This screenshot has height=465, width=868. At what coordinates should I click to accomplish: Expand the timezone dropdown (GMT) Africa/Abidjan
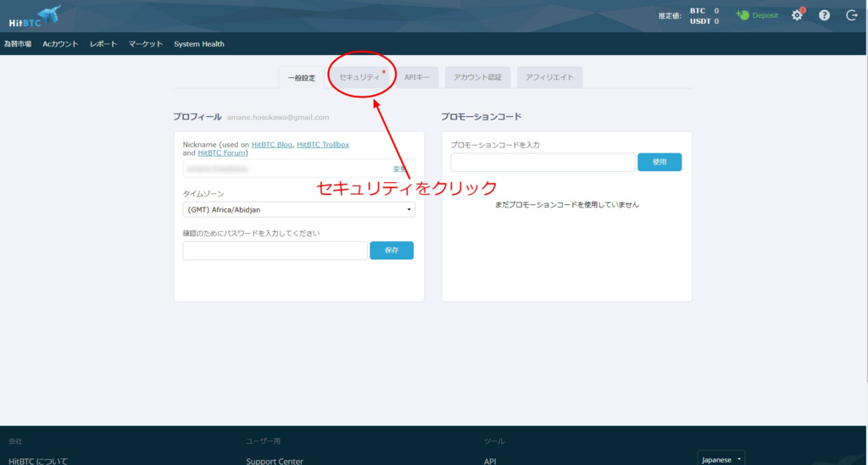(298, 209)
